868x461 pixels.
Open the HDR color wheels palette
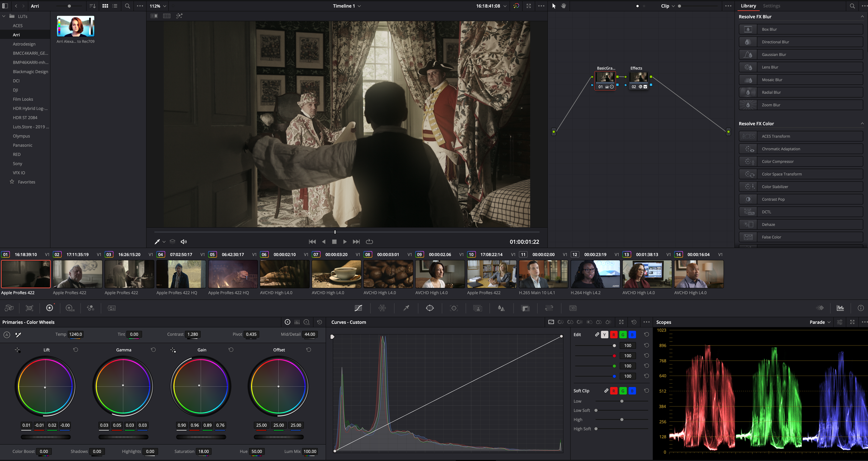70,308
